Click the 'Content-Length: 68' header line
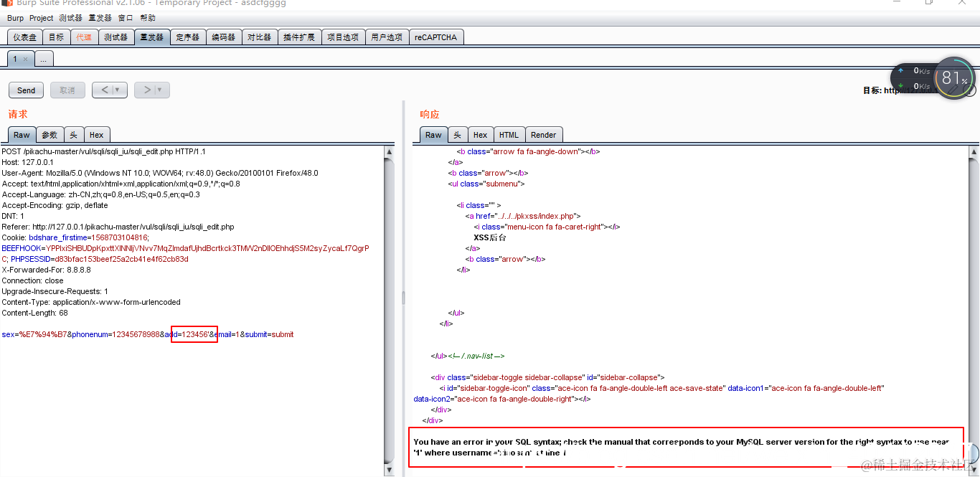 tap(34, 313)
